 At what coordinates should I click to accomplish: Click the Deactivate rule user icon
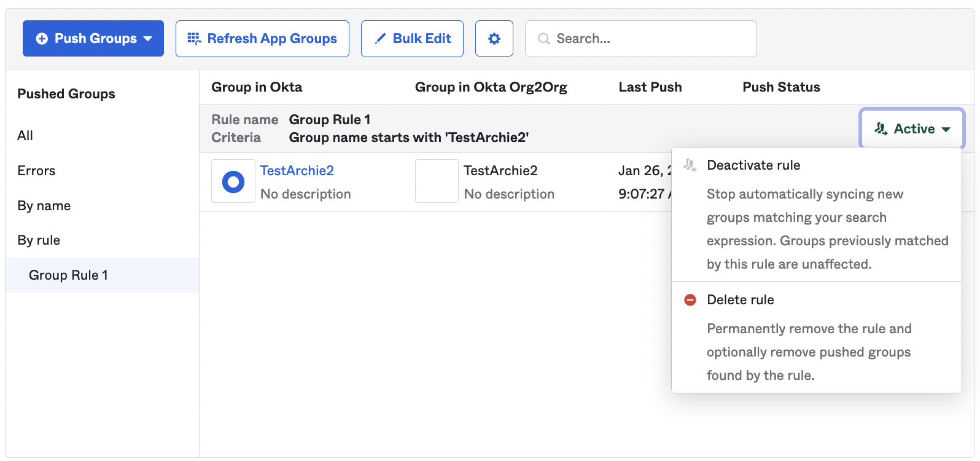[690, 165]
